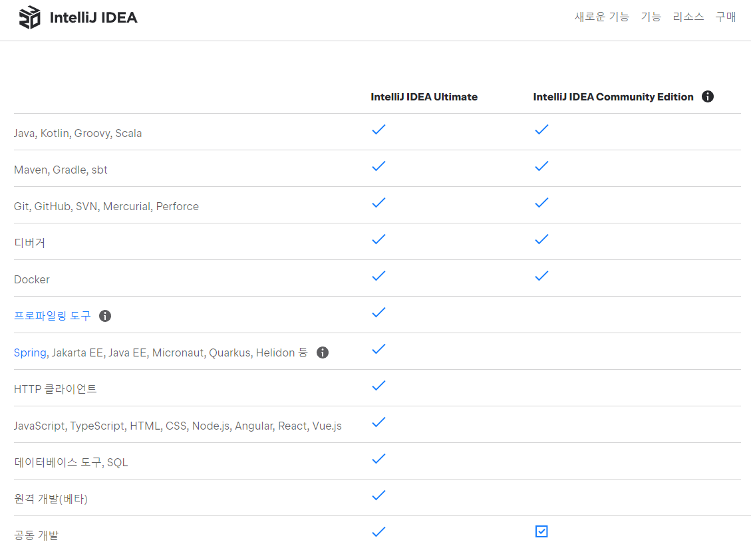Click Community checkmark for Java, Kotlin, Groovy, Scala
This screenshot has height=560, width=751.
click(541, 130)
